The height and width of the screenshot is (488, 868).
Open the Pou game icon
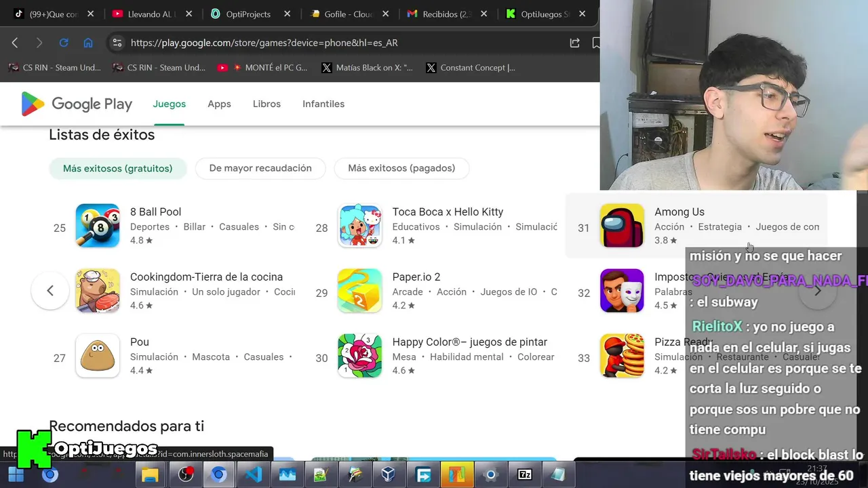coord(98,356)
